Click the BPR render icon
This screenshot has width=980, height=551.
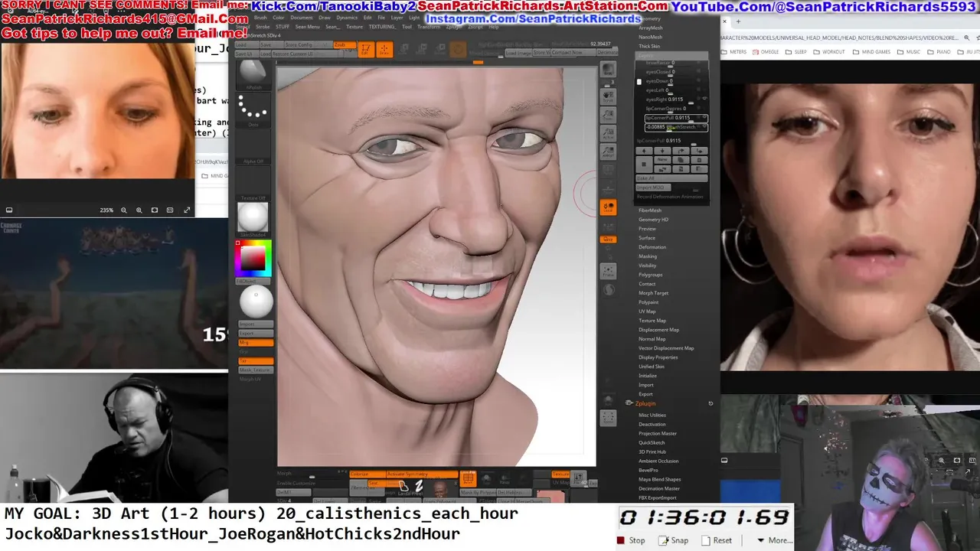pyautogui.click(x=608, y=70)
